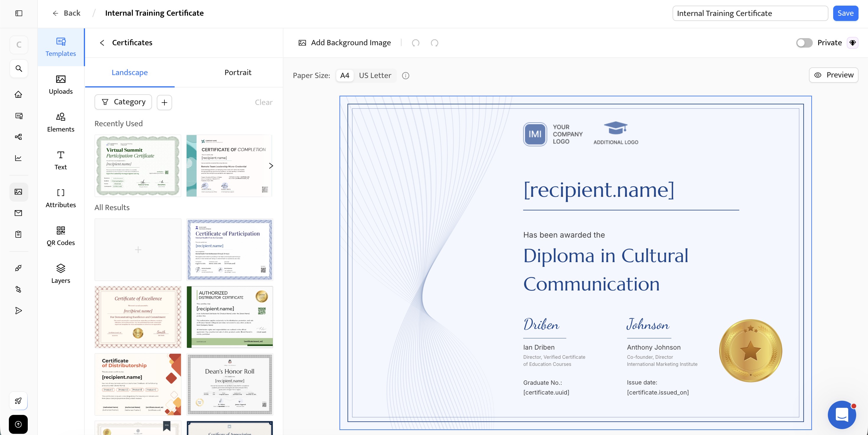Click the premium diamond icon

[x=853, y=43]
